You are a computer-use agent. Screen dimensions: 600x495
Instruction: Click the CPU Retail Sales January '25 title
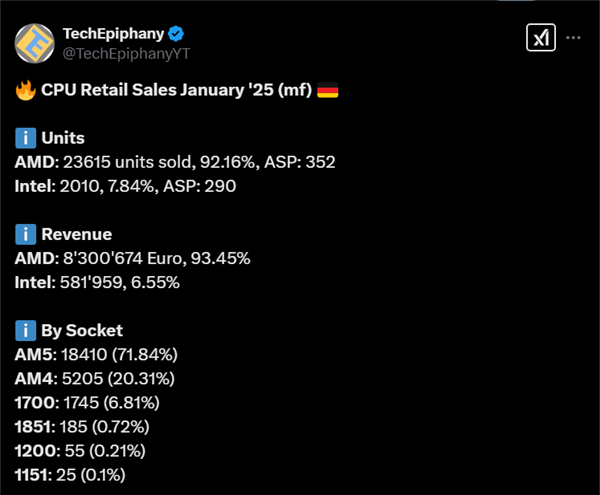[175, 91]
